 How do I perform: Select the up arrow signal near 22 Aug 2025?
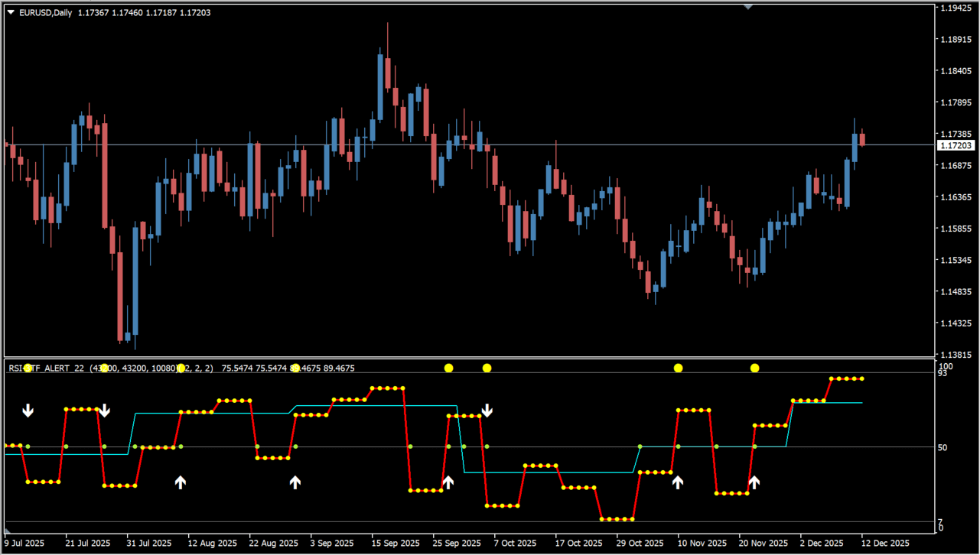click(x=295, y=482)
